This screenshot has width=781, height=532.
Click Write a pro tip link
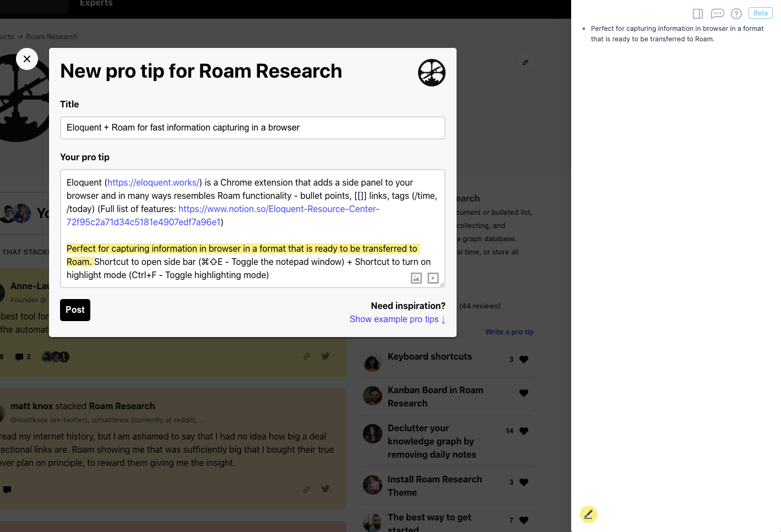coord(509,332)
